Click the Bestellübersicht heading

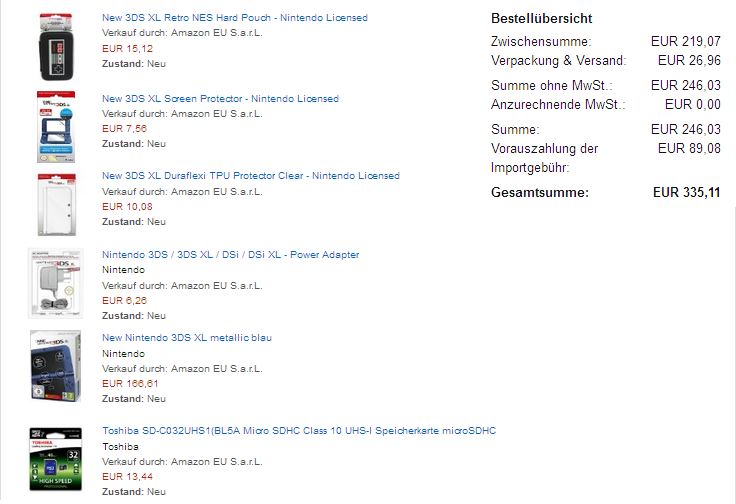[x=541, y=19]
